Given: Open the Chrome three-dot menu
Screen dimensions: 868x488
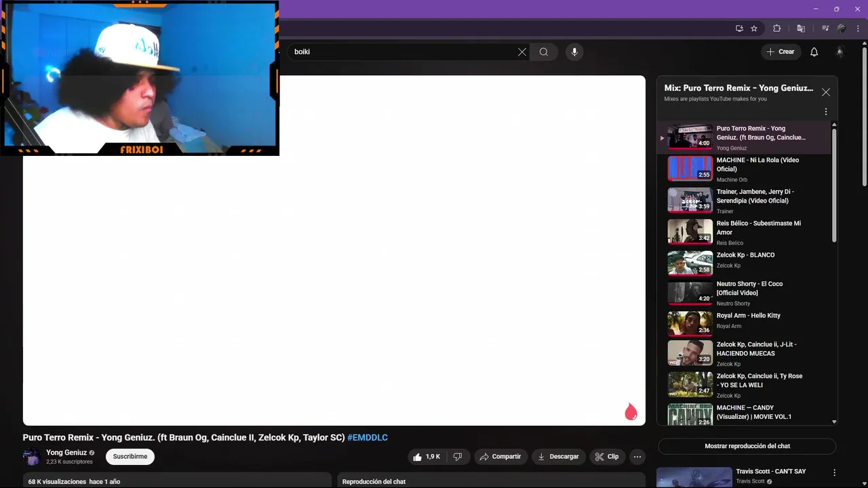Looking at the screenshot, I should (859, 28).
